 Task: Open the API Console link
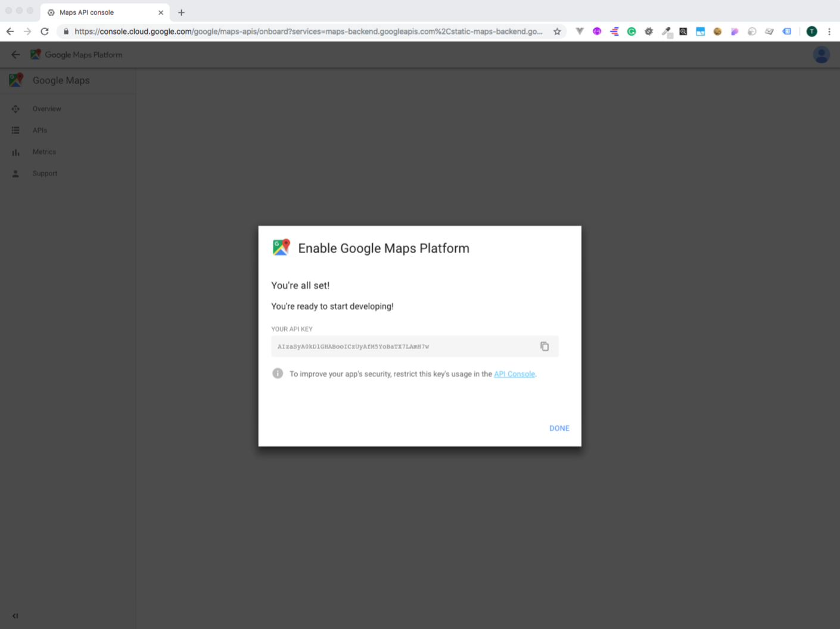515,374
